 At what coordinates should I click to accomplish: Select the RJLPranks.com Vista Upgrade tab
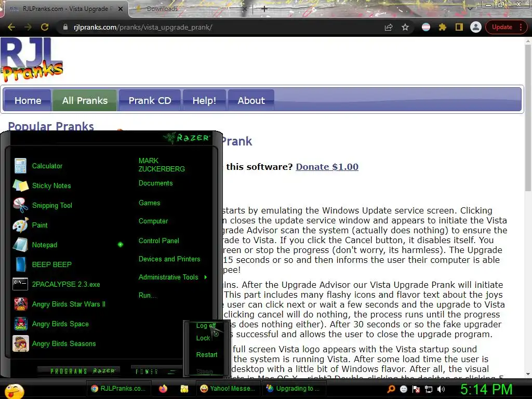click(66, 9)
